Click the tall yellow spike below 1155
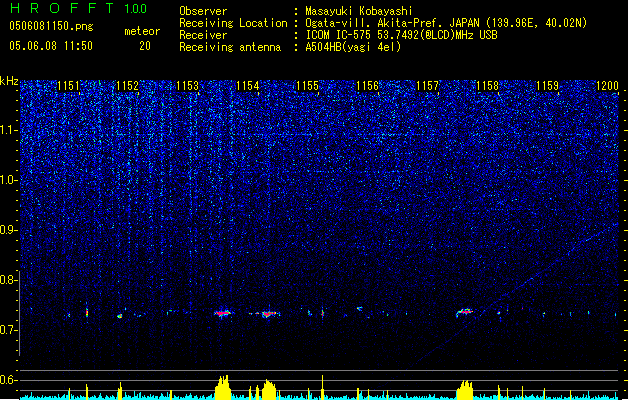 [323, 387]
